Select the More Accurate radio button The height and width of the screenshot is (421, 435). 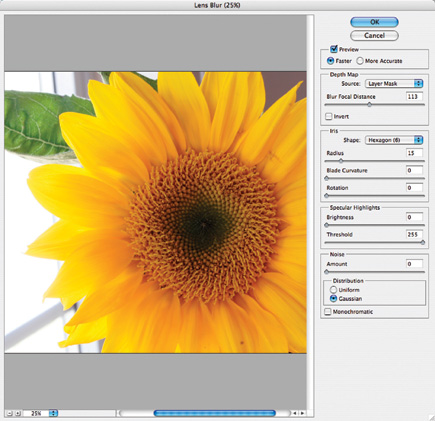[360, 61]
